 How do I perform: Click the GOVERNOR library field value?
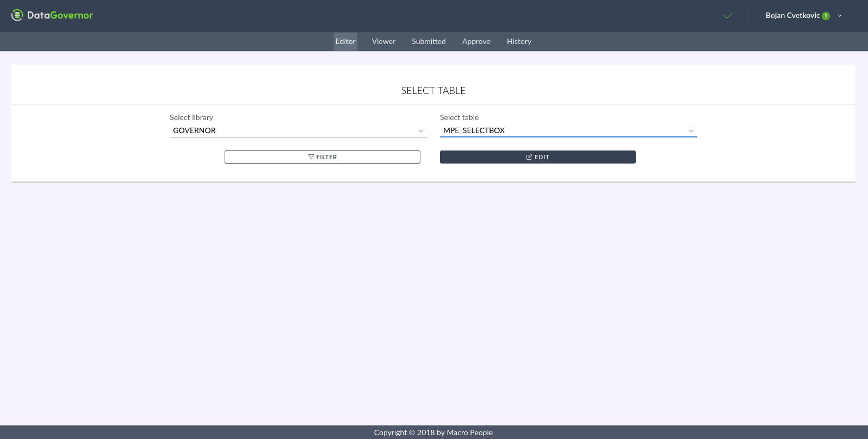(x=195, y=130)
